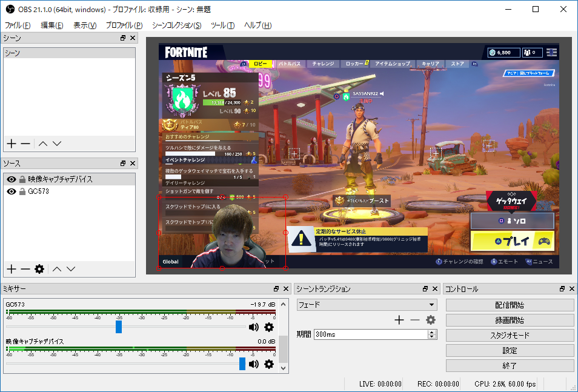Decrease transition duration with down stepper

click(432, 337)
